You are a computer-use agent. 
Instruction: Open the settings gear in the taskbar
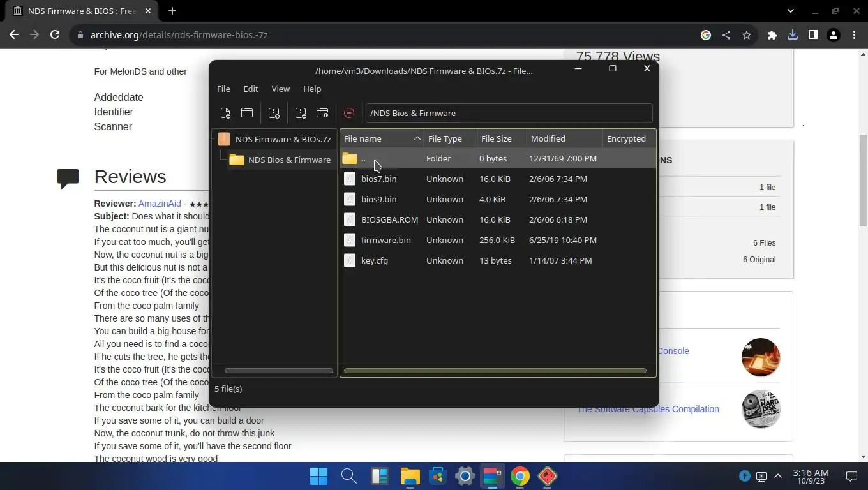465,476
